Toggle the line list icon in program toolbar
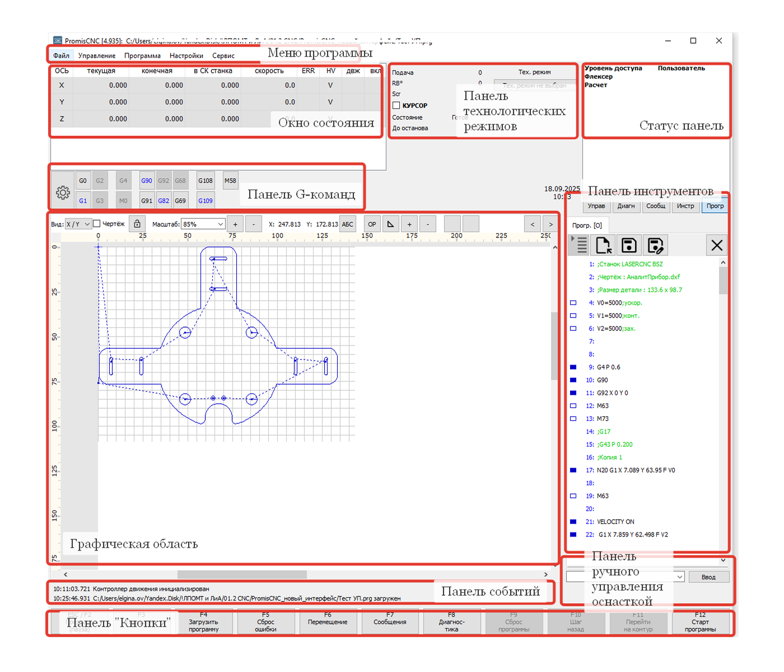 580,245
